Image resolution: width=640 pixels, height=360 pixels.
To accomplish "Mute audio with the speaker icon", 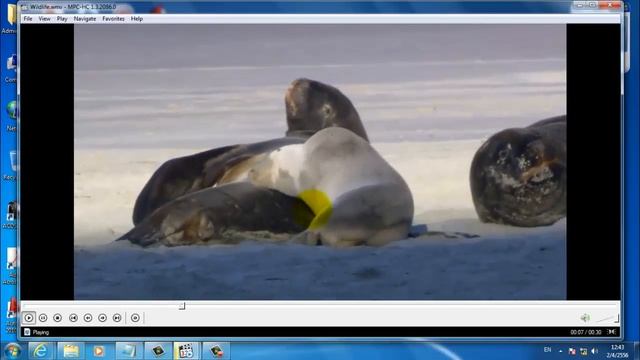I will tap(585, 318).
